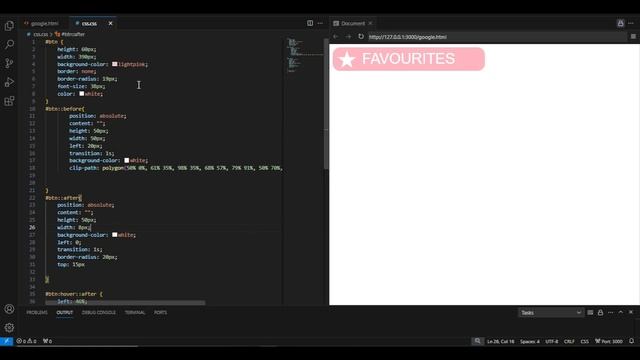Open the Accounts menu icon
This screenshot has width=640, height=360.
[x=9, y=309]
